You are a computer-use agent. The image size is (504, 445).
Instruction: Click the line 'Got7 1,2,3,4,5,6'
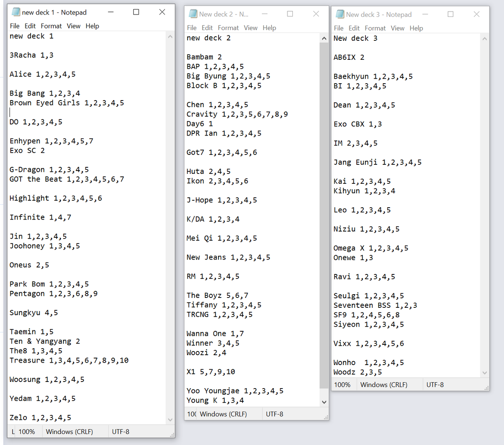[x=222, y=152]
